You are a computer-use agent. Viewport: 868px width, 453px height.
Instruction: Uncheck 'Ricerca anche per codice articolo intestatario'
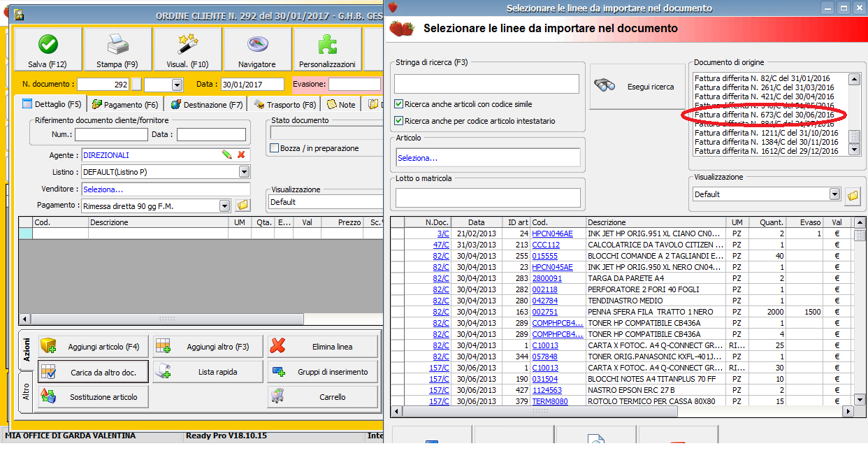[399, 121]
